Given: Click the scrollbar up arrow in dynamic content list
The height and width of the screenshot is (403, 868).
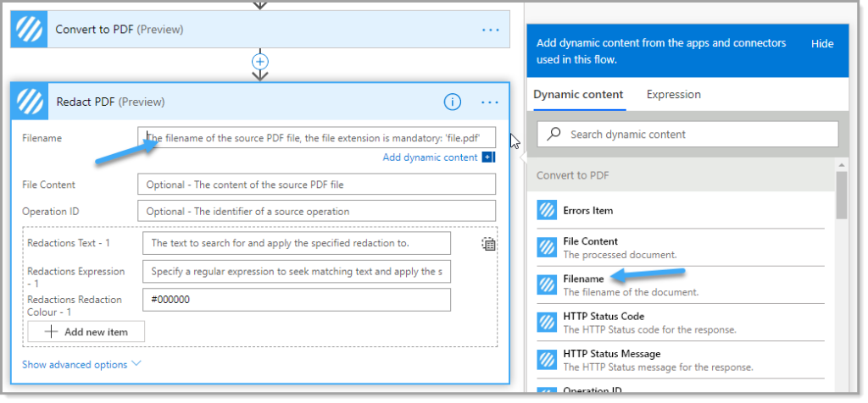Looking at the screenshot, I should click(842, 165).
